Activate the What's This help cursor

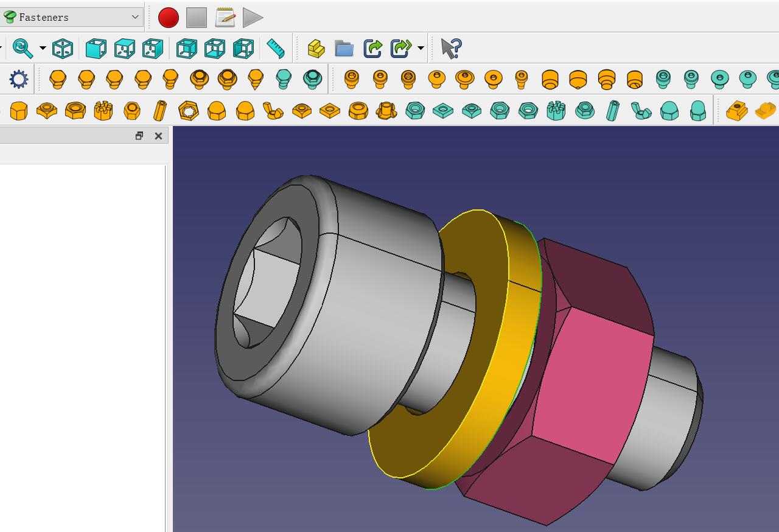pos(451,48)
